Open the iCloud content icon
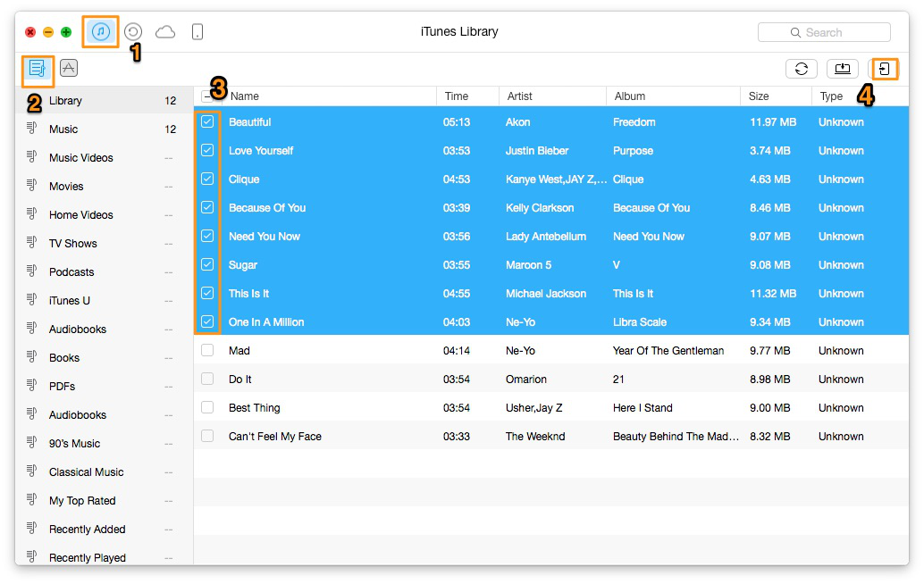Viewport: 924px width, 584px height. coord(165,32)
